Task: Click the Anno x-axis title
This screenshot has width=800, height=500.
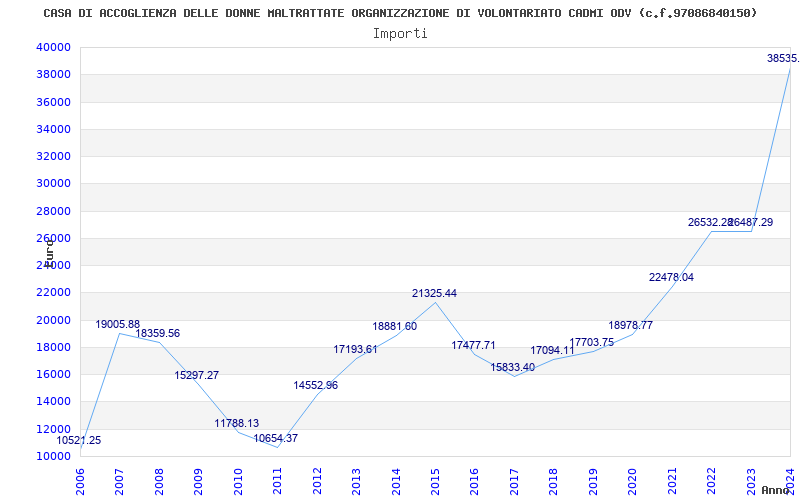Action: pyautogui.click(x=776, y=490)
